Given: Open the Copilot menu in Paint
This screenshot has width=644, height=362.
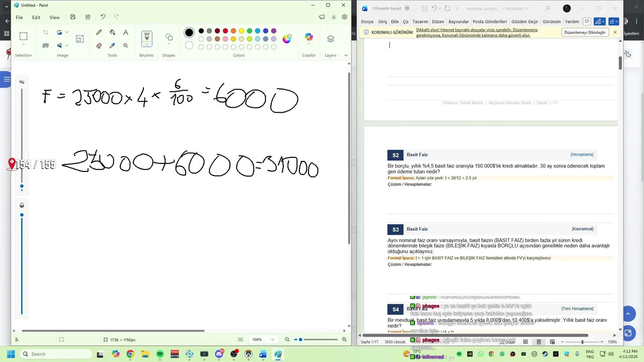Looking at the screenshot, I should pyautogui.click(x=308, y=38).
